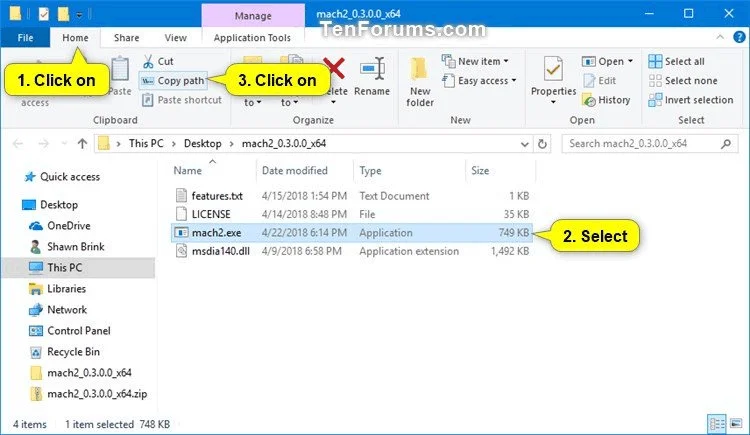Open the File tab
This screenshot has height=435, width=750.
click(25, 37)
